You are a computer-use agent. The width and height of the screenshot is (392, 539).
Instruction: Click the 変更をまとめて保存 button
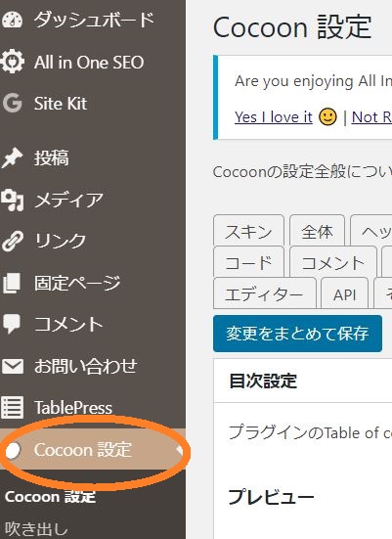(297, 334)
